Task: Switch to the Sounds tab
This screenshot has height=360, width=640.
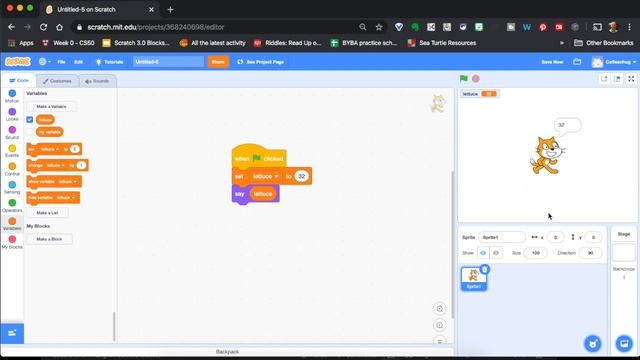Action: click(97, 81)
